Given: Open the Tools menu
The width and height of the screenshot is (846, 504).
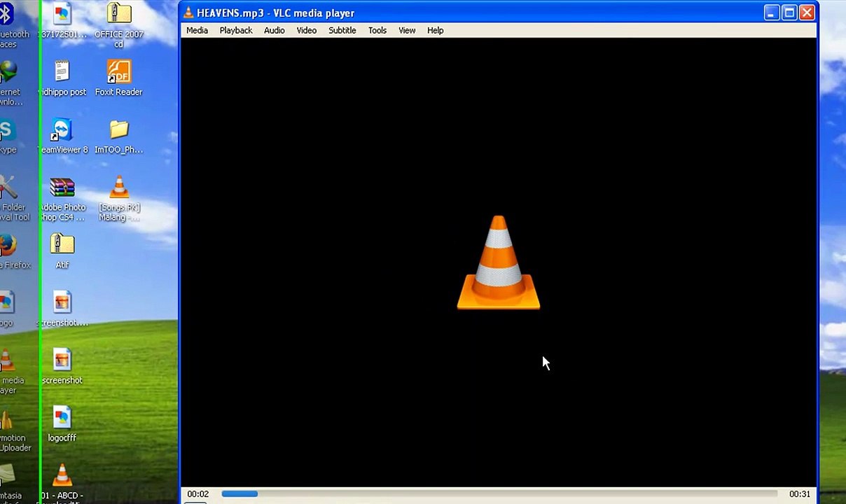Looking at the screenshot, I should tap(377, 30).
